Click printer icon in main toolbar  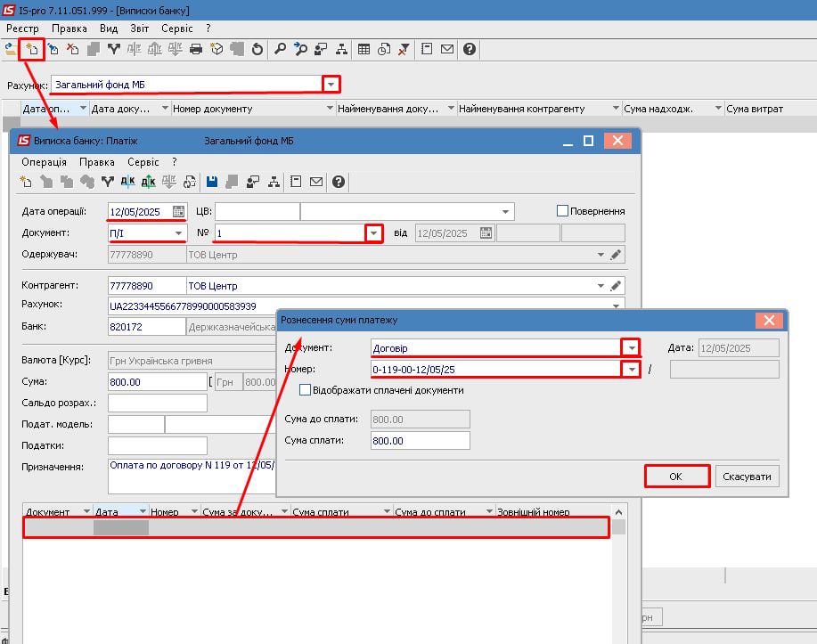(196, 50)
